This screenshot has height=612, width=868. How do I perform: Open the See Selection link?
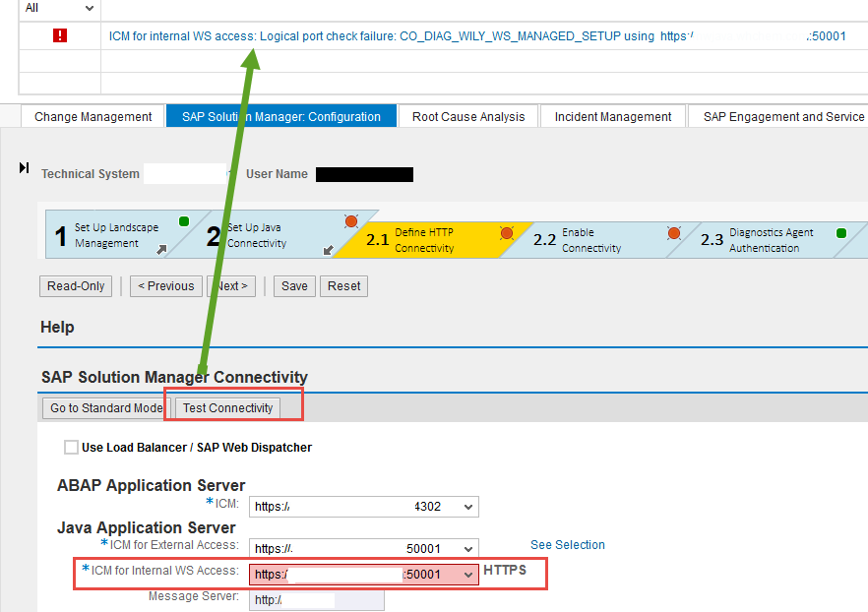[568, 545]
